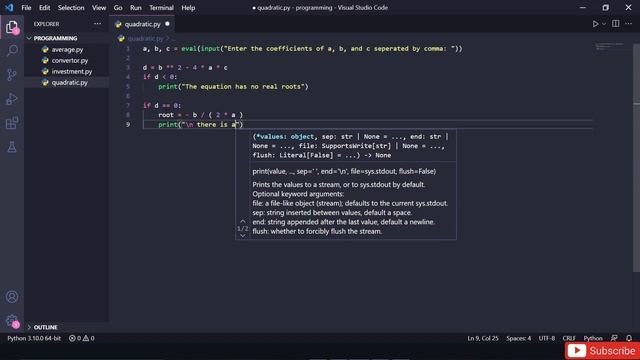Open the notifications bell

[x=629, y=338]
